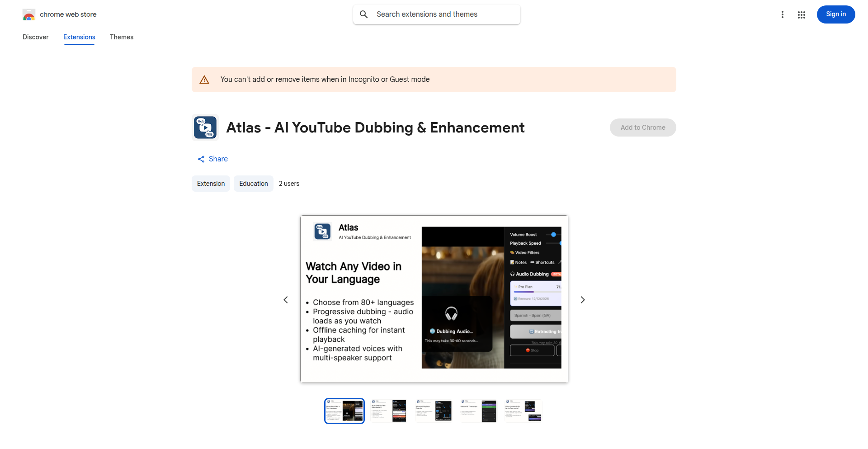Switch to the Extensions tab
The height and width of the screenshot is (449, 868).
(x=79, y=37)
